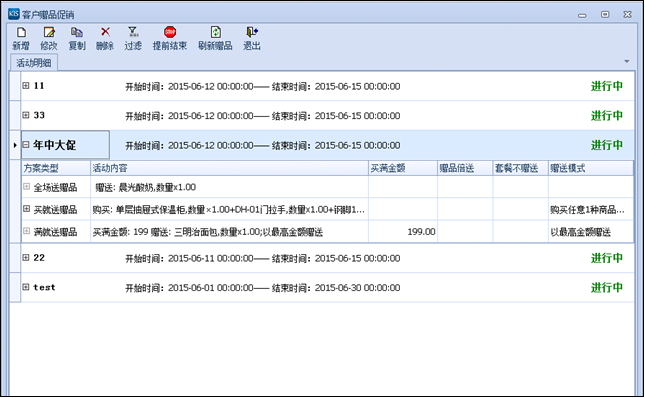
Task: Click the time range text of row 11
Action: tap(262, 86)
